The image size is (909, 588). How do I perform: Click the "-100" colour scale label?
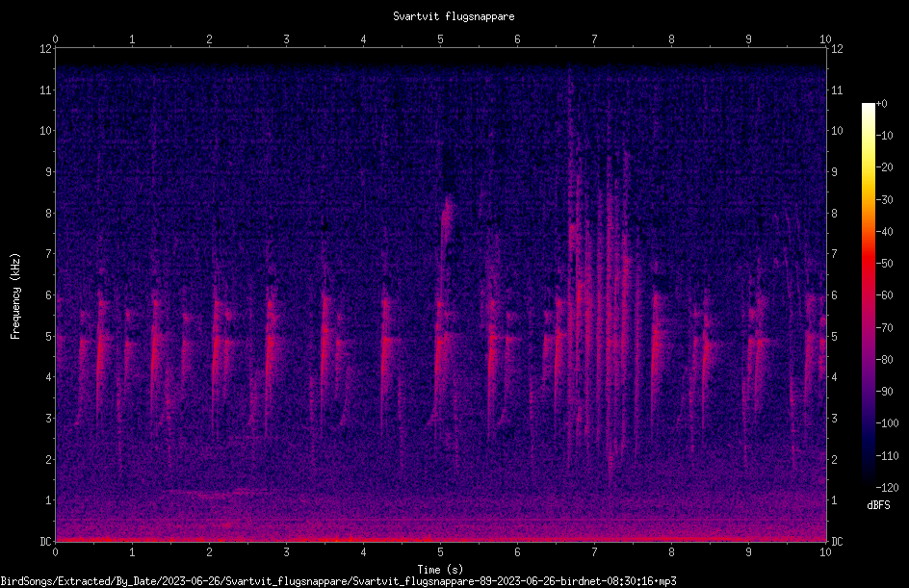pyautogui.click(x=888, y=423)
